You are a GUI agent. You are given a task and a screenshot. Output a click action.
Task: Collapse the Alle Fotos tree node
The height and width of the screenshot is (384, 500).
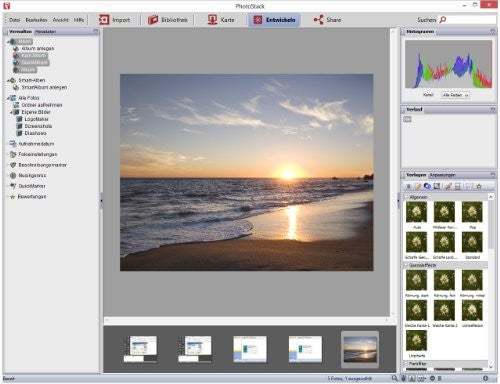(x=8, y=98)
